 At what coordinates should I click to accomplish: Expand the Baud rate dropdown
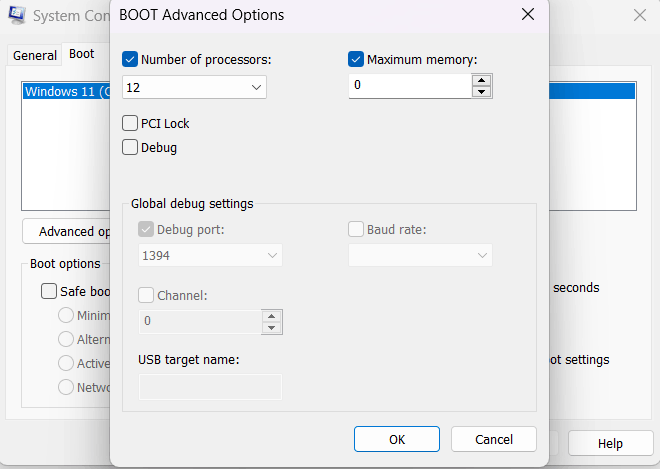coord(420,255)
